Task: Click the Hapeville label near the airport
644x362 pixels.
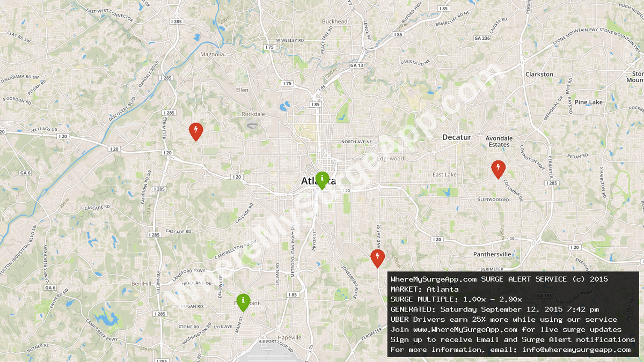Action: (289, 337)
